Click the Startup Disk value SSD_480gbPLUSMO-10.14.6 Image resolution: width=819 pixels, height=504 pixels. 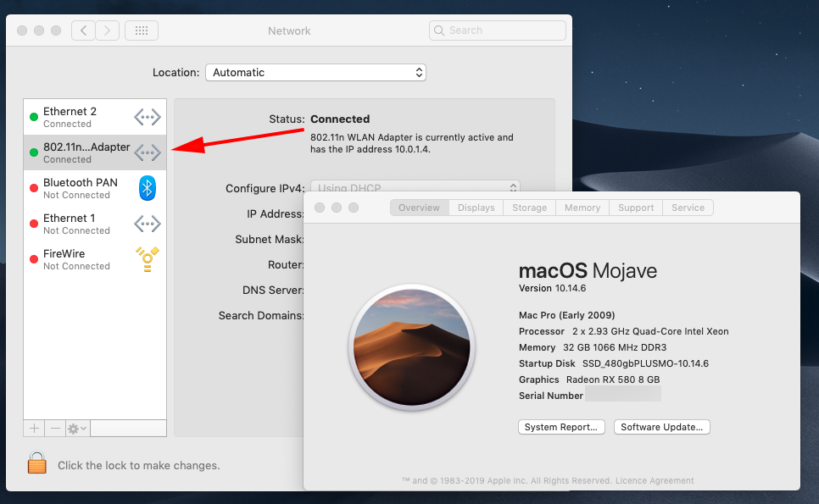[x=645, y=363]
